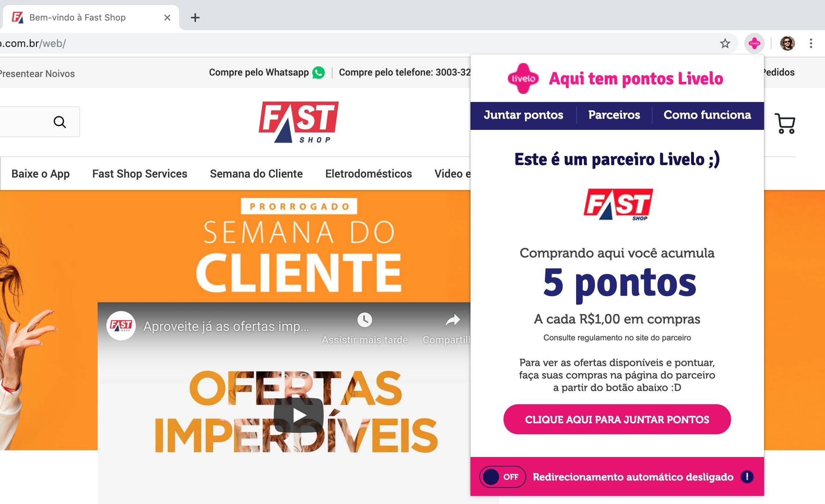
Task: Click the Livelo extension icon in toolbar
Action: click(754, 43)
